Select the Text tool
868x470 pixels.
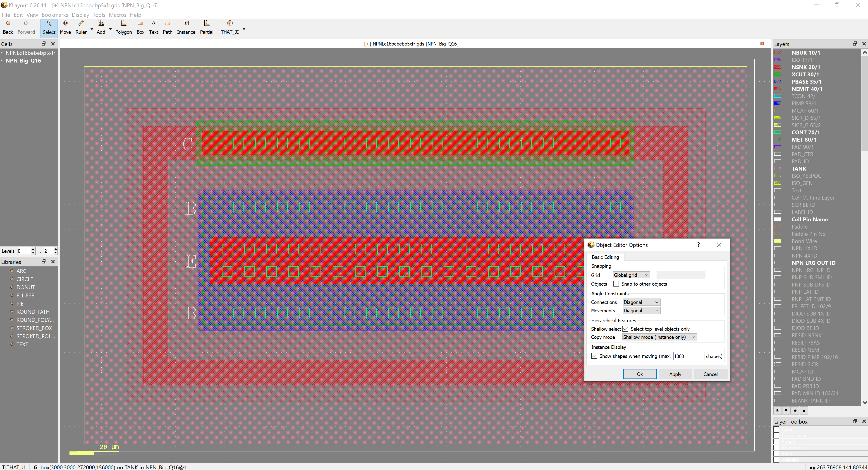pos(153,27)
